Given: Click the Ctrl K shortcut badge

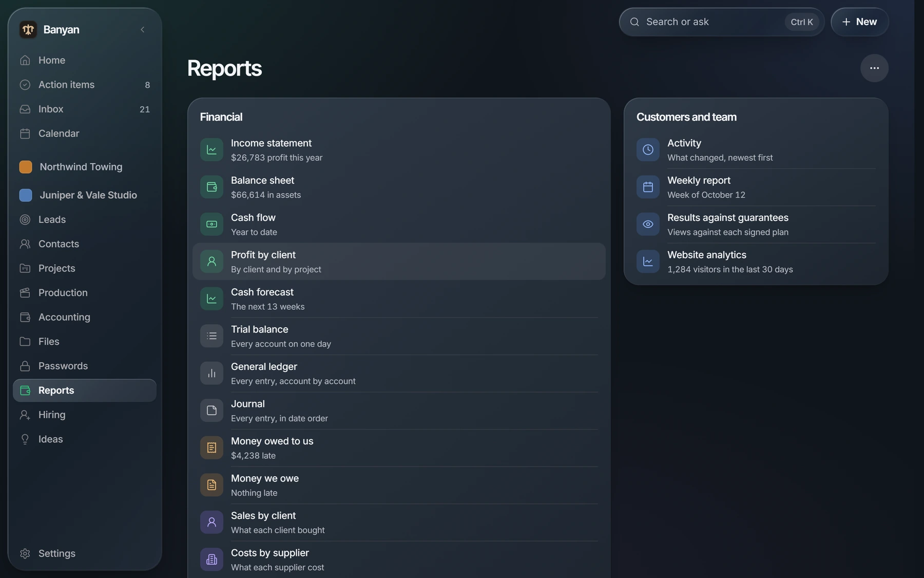Looking at the screenshot, I should (x=802, y=22).
